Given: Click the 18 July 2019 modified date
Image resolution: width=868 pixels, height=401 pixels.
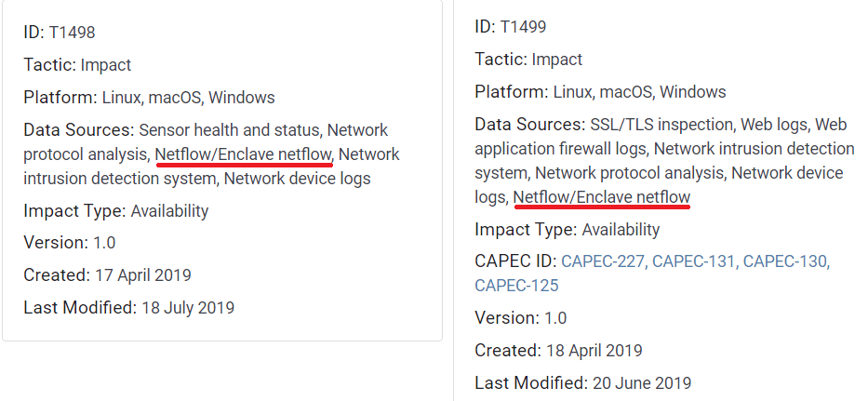Looking at the screenshot, I should [x=188, y=307].
